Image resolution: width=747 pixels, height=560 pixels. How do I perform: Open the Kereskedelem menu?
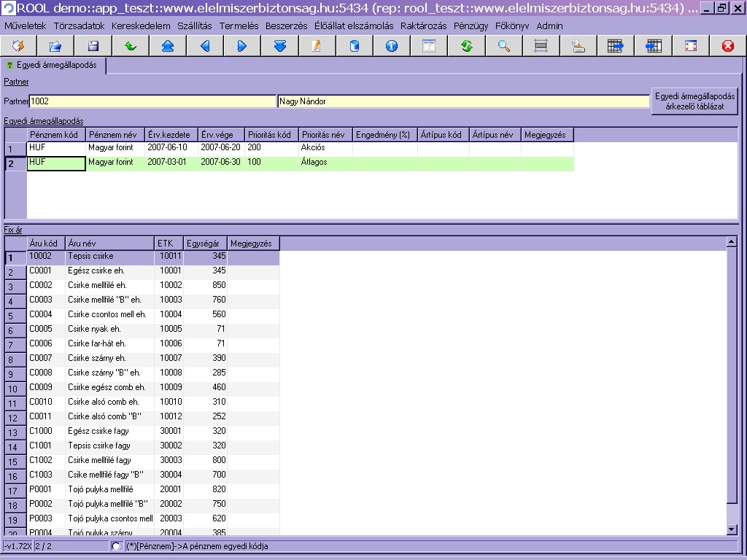(141, 26)
